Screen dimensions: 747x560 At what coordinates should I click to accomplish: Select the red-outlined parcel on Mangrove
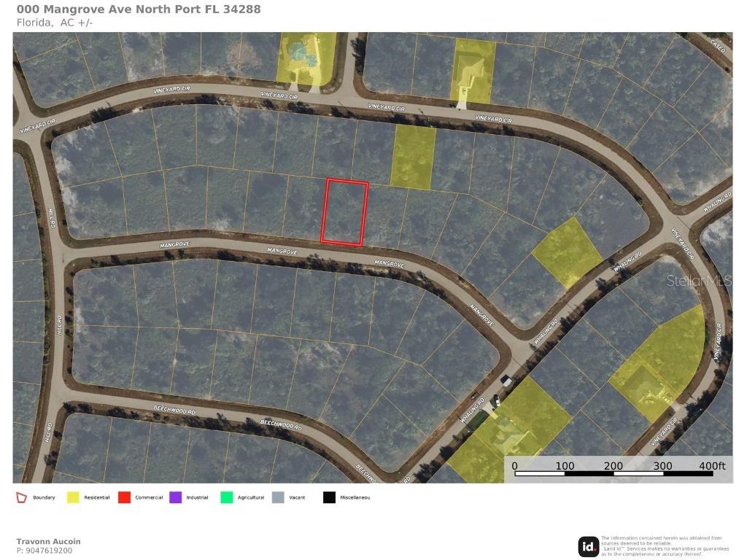345,212
